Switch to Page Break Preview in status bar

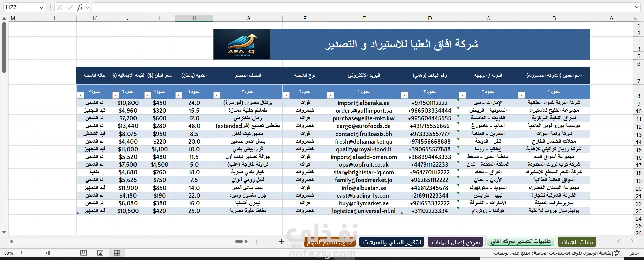(x=84, y=253)
